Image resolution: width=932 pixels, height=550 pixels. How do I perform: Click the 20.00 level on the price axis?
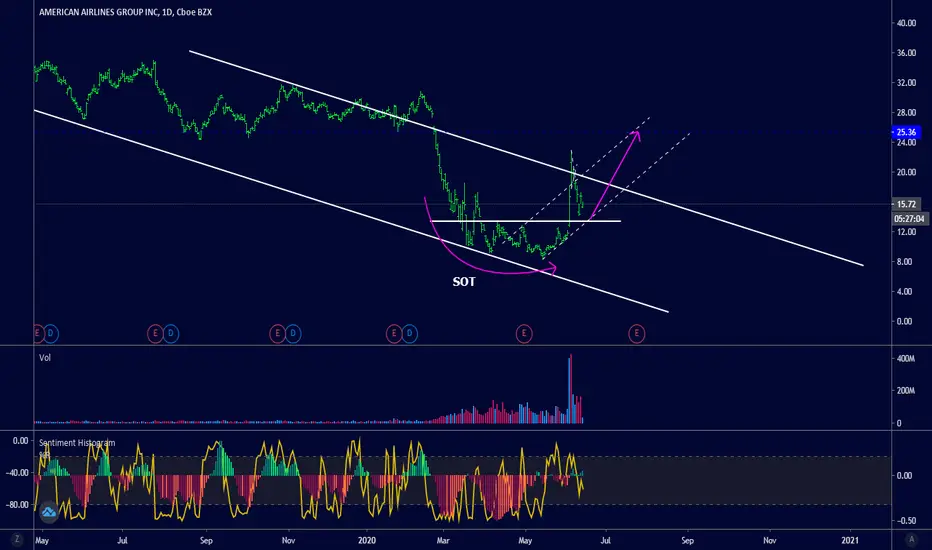(x=906, y=172)
